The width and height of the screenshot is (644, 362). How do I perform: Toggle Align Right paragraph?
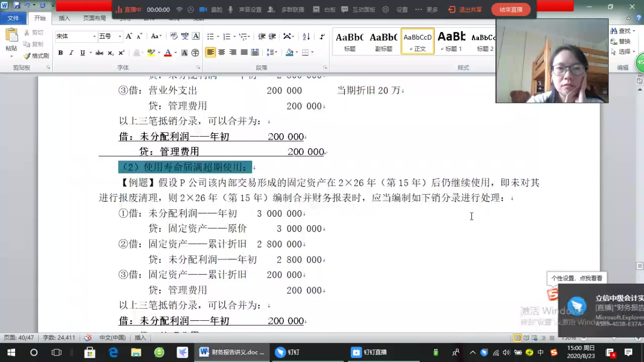[x=233, y=52]
